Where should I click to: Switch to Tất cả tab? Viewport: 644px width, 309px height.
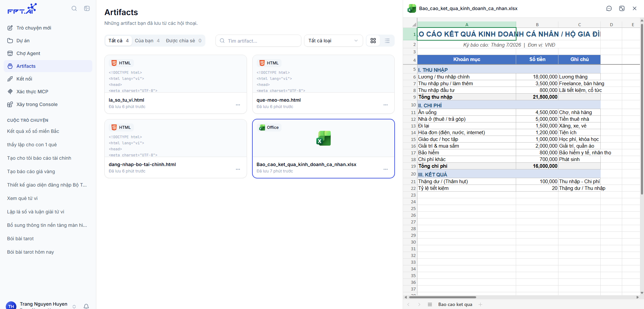[x=118, y=41]
